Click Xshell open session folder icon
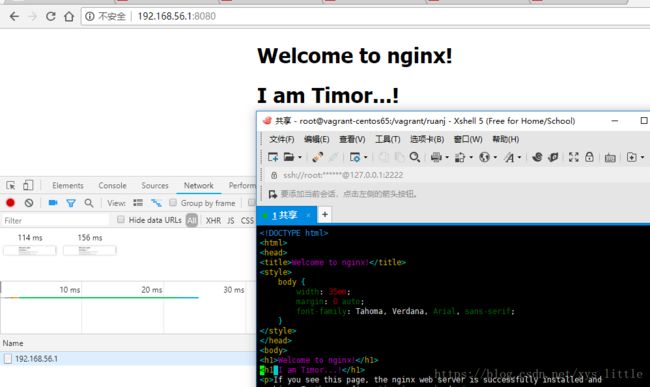 pos(289,157)
